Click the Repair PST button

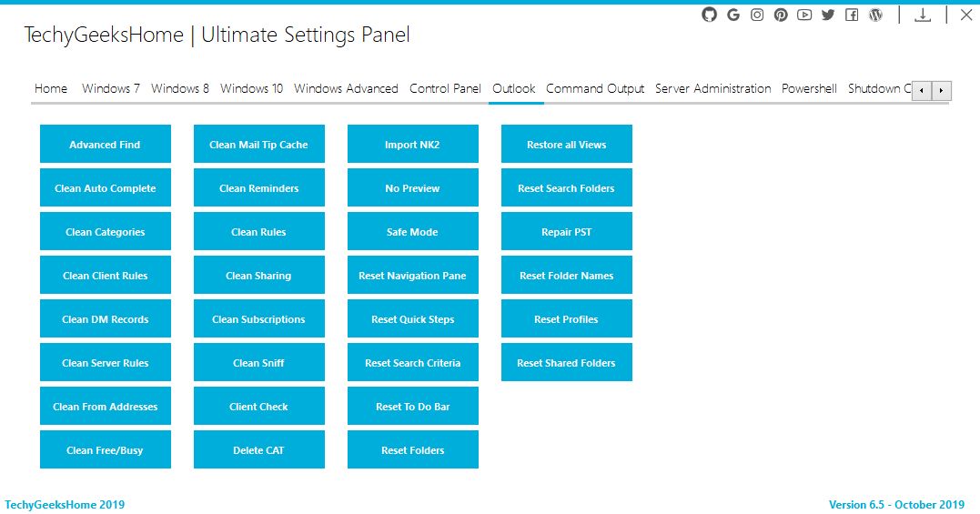pos(566,231)
